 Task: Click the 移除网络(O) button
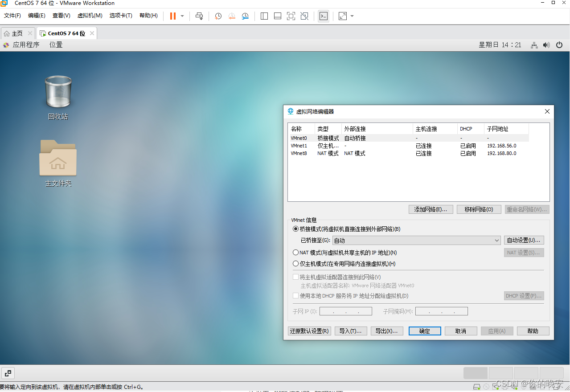pos(479,209)
